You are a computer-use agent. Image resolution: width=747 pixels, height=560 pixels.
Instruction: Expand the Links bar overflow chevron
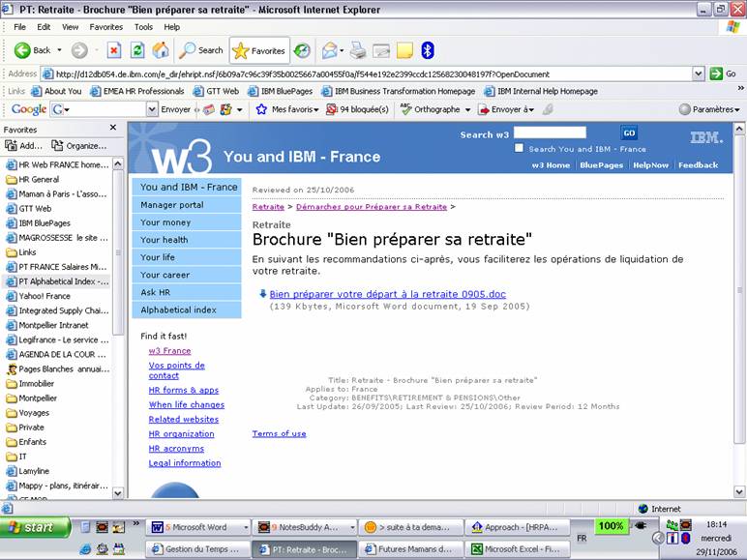741,88
